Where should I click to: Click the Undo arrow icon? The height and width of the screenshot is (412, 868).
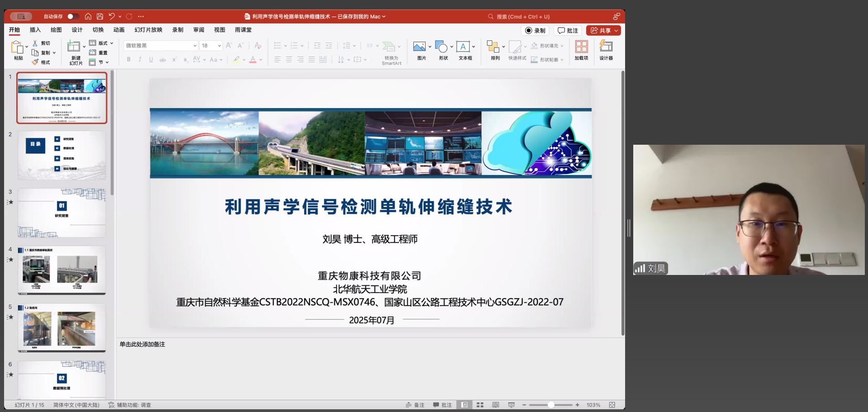pos(112,17)
